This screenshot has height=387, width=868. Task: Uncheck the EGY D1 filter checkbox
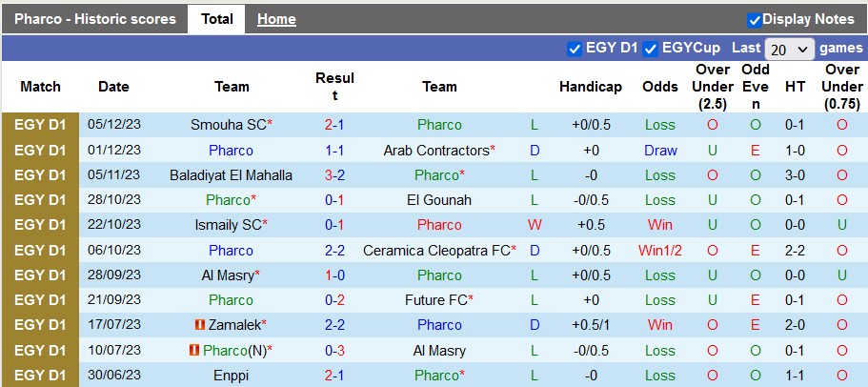coord(575,48)
